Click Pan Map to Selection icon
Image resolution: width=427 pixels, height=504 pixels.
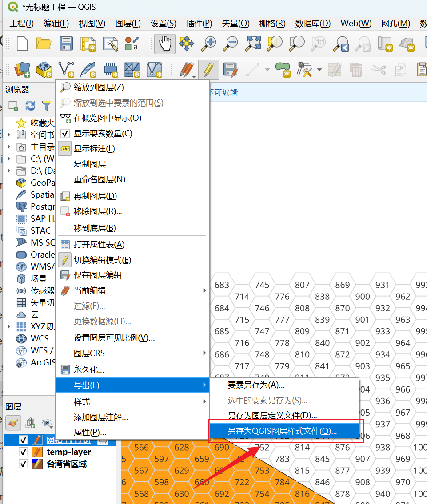(x=187, y=44)
